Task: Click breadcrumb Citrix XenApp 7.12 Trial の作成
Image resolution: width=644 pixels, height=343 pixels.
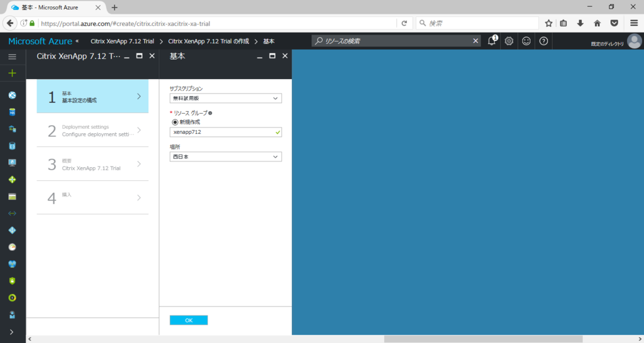Action: (x=209, y=41)
